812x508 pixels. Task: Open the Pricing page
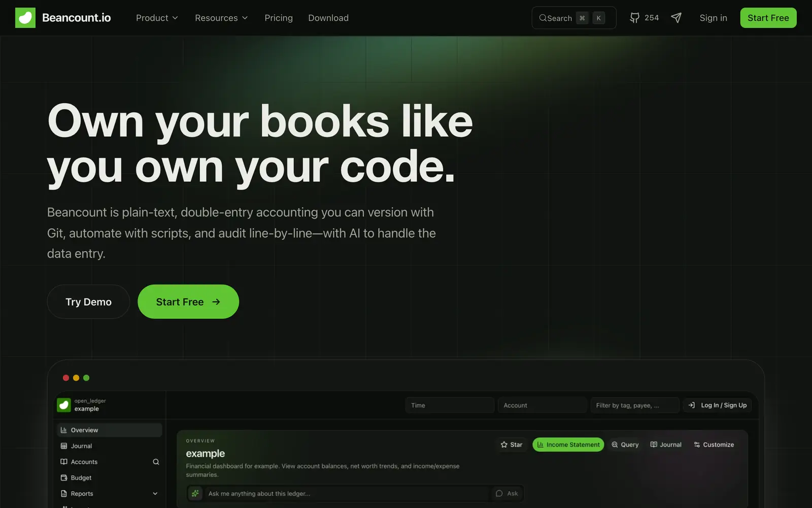[x=279, y=18]
